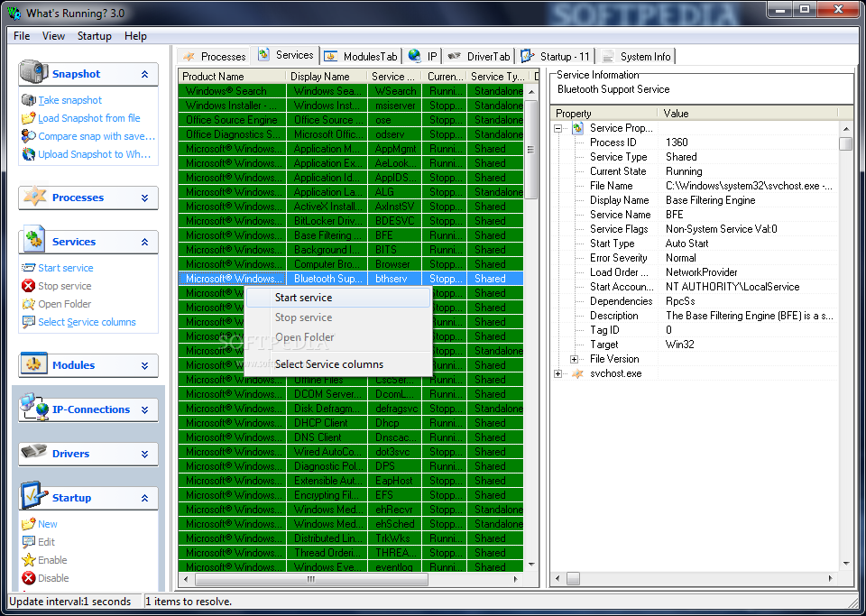This screenshot has width=866, height=616.
Task: Click the Startup - 11 tab icon
Action: pos(528,55)
